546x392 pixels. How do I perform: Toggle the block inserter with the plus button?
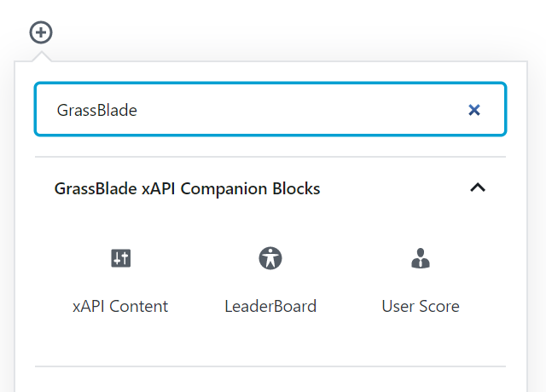click(41, 32)
